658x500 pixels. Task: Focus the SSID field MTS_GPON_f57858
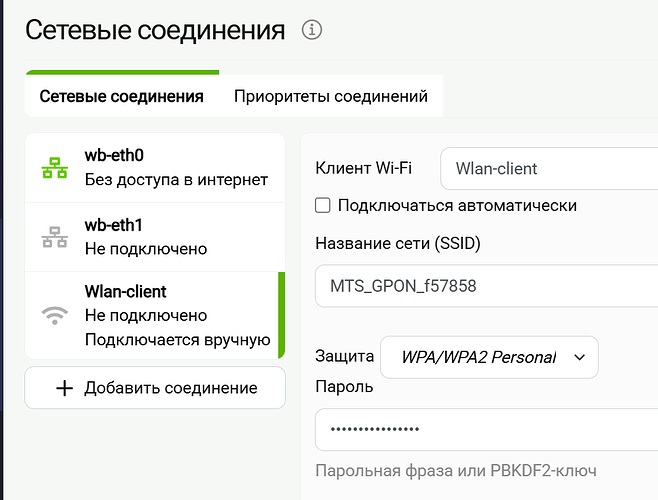(x=487, y=286)
